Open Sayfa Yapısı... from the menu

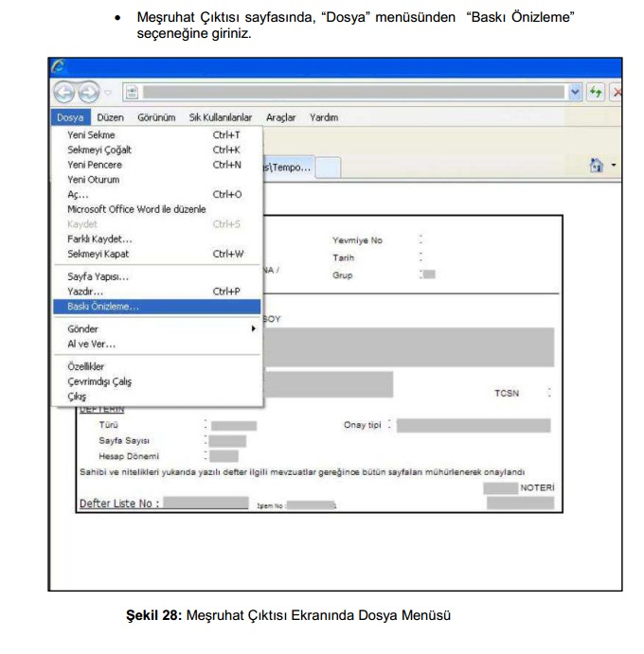click(x=157, y=276)
